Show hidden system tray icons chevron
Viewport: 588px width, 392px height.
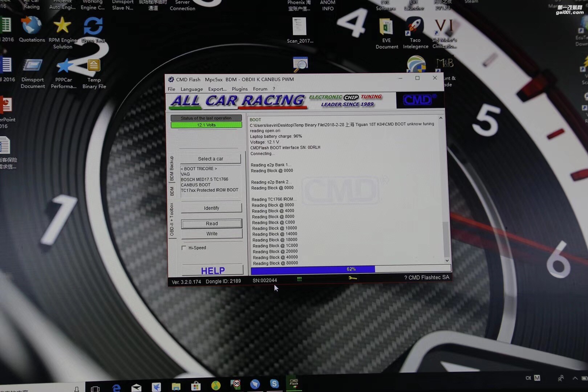click(x=575, y=378)
